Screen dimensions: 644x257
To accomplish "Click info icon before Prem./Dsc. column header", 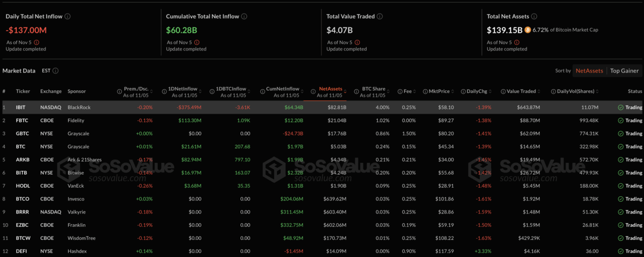I will tap(119, 91).
